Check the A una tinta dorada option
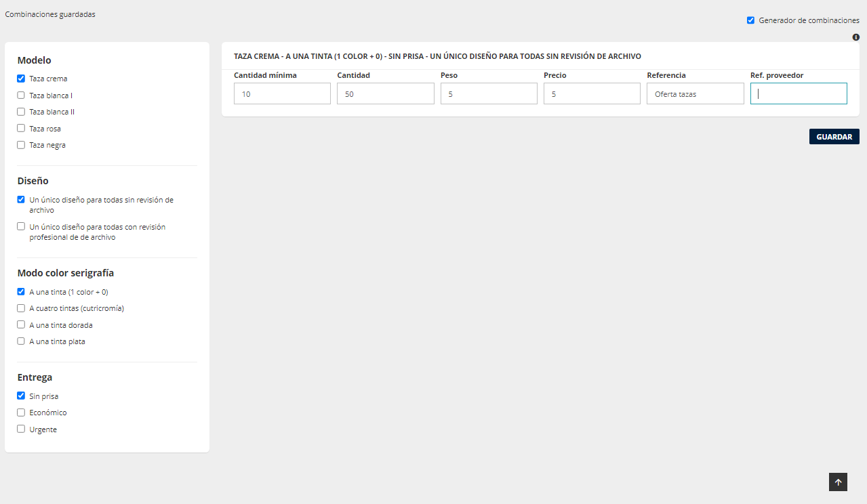This screenshot has width=867, height=504. 21,325
